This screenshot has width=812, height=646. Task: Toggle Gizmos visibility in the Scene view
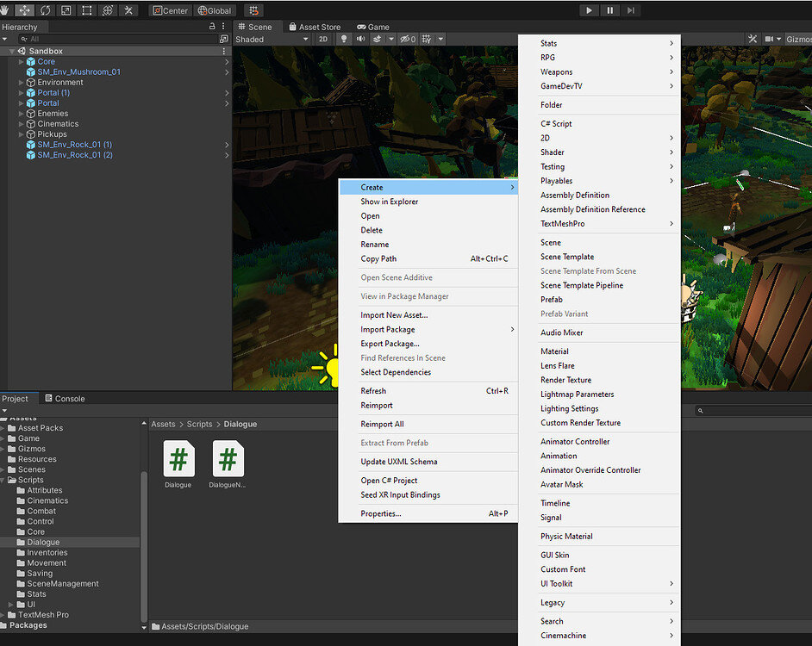[x=798, y=38]
